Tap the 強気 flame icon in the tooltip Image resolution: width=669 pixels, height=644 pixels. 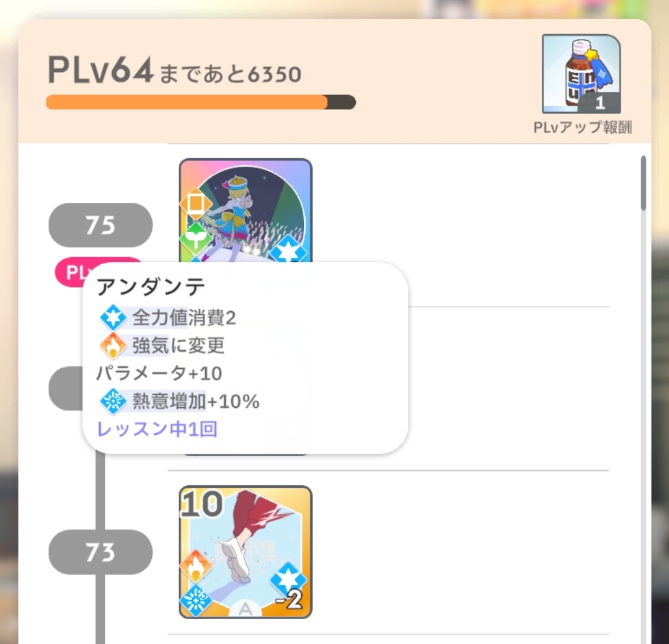(x=113, y=345)
